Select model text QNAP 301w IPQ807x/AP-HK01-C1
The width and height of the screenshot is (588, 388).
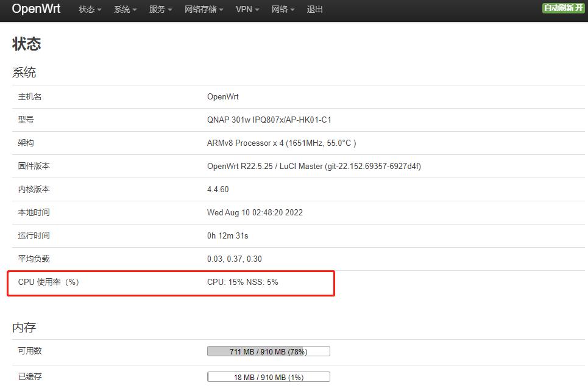269,120
